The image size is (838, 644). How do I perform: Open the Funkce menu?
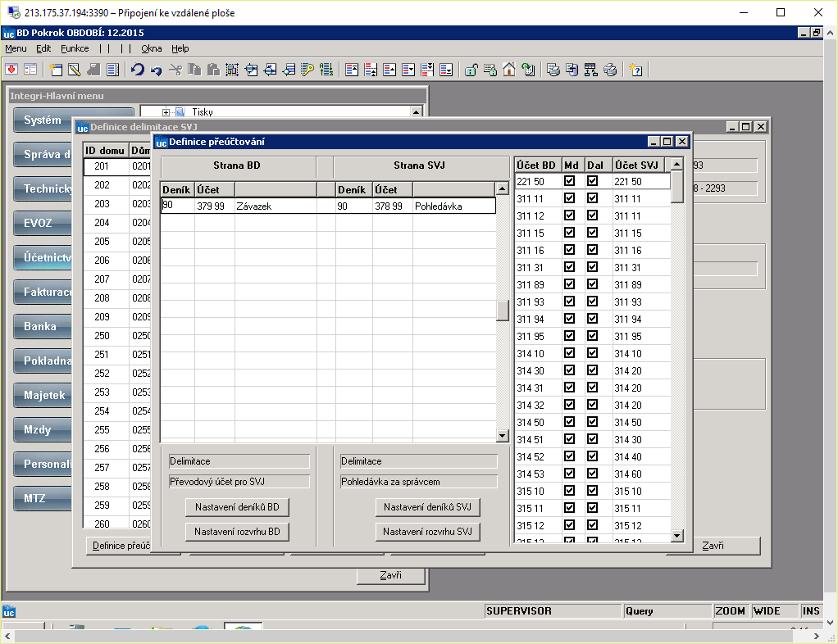[x=75, y=48]
